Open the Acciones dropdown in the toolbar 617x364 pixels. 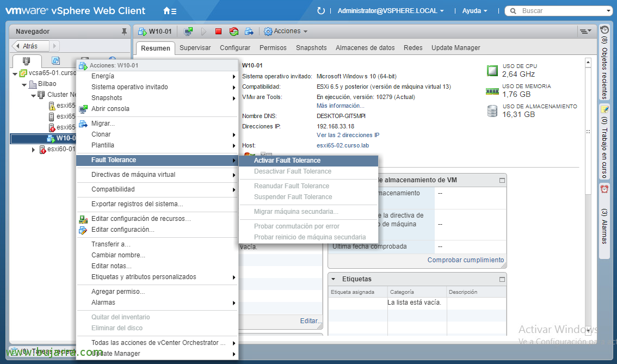[x=286, y=32]
